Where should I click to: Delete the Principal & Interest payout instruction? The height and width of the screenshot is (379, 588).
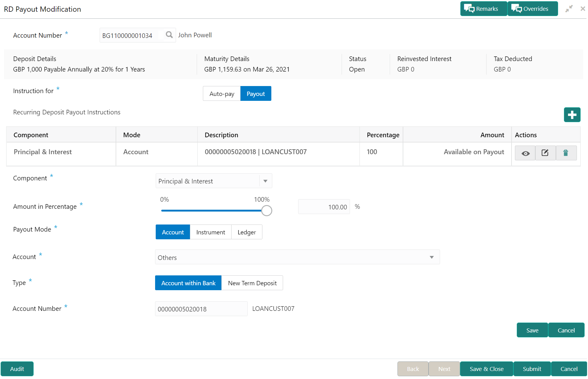pos(566,153)
